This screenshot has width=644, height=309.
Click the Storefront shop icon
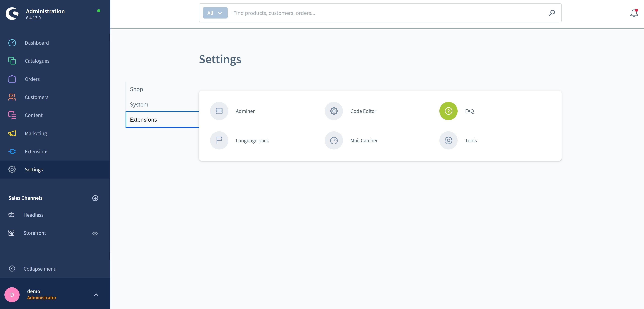coord(12,233)
